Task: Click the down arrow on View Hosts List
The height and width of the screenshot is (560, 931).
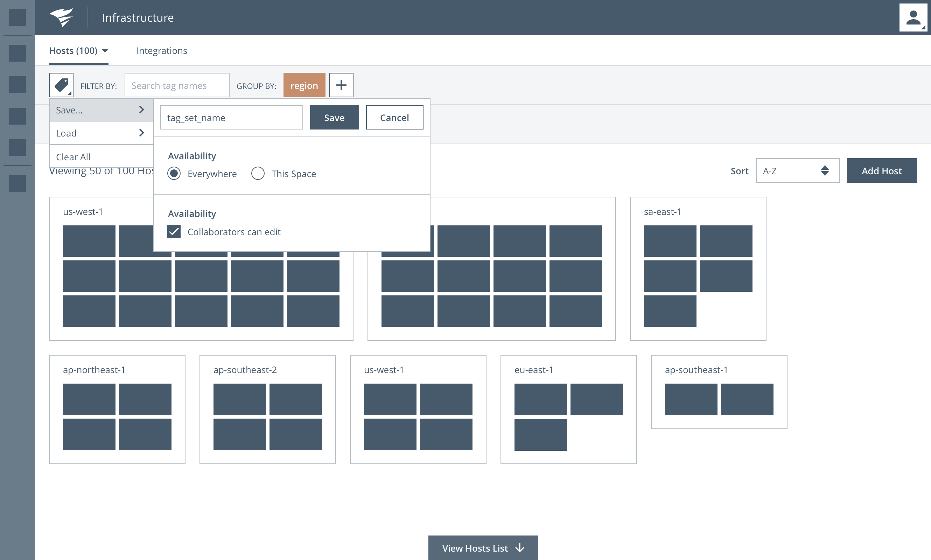Action: coord(520,548)
